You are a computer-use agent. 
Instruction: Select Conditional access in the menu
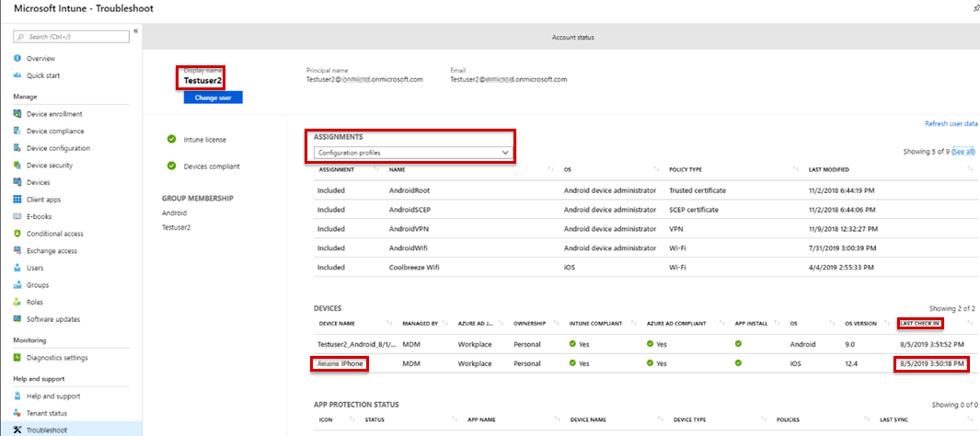(54, 234)
